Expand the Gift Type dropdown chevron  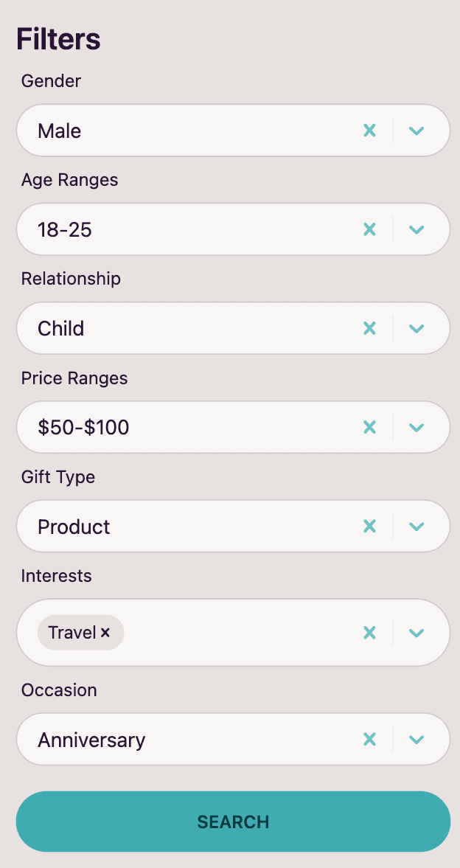point(417,526)
